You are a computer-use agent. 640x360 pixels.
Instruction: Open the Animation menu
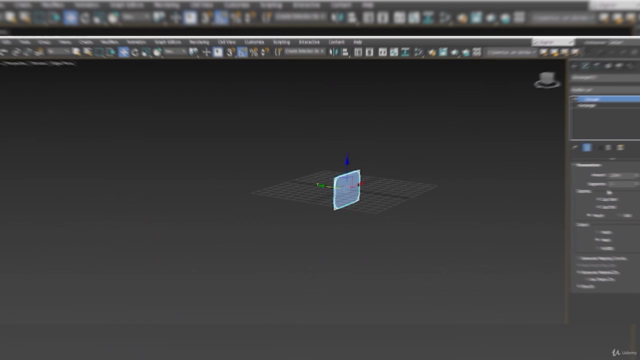pyautogui.click(x=136, y=42)
